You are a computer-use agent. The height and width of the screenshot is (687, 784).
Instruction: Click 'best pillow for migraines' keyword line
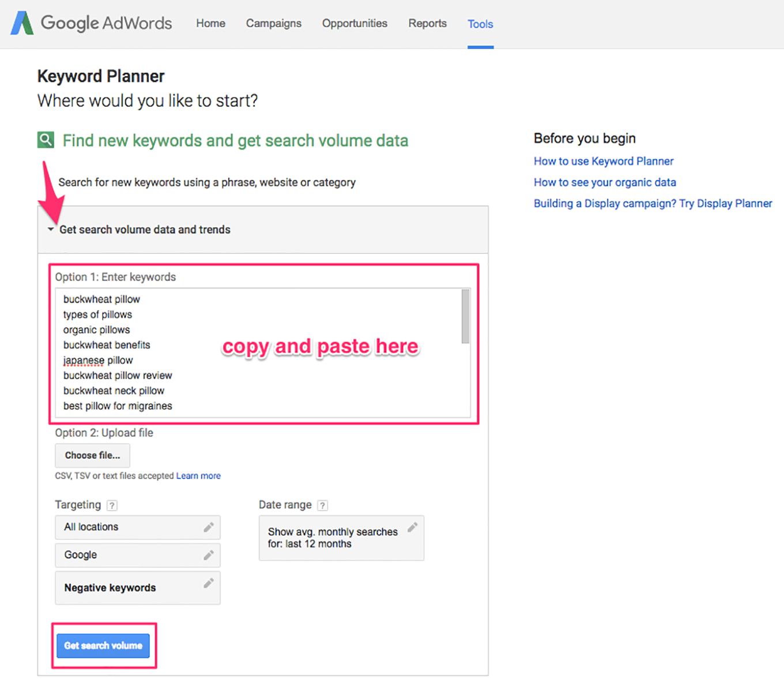click(x=118, y=406)
